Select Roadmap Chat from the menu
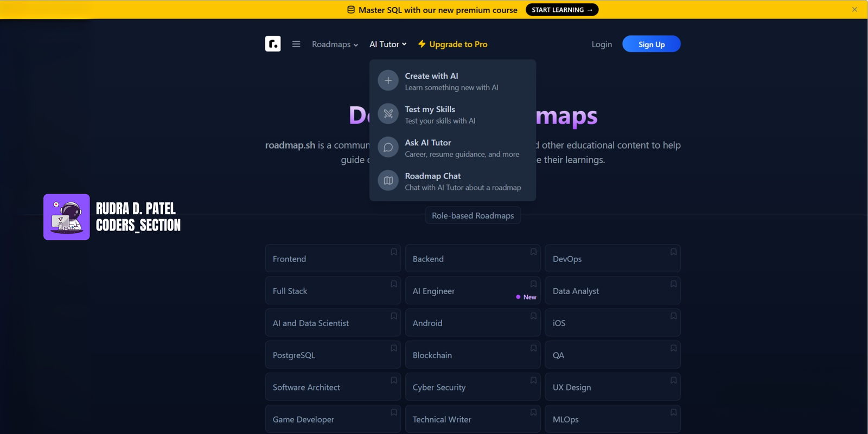 click(462, 181)
